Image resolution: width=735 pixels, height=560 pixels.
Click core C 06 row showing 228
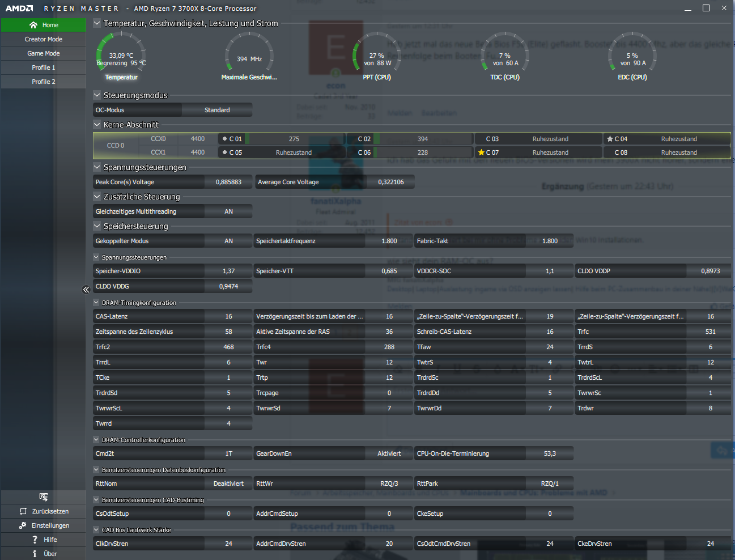tap(410, 152)
